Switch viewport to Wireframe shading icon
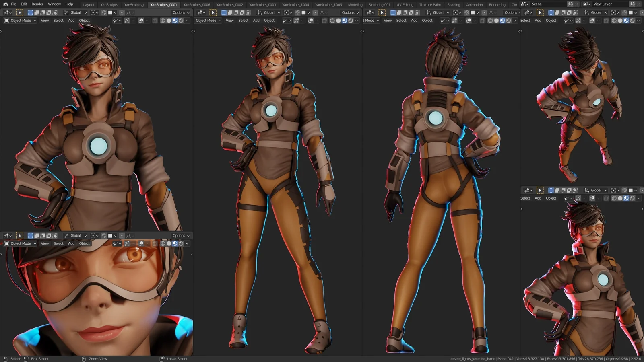Screen dimensions: 644x362 pos(163,20)
